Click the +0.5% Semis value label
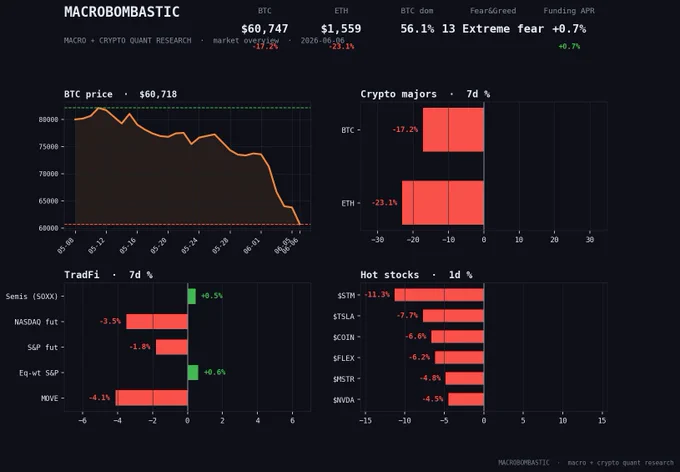This screenshot has width=680, height=472. point(212,296)
